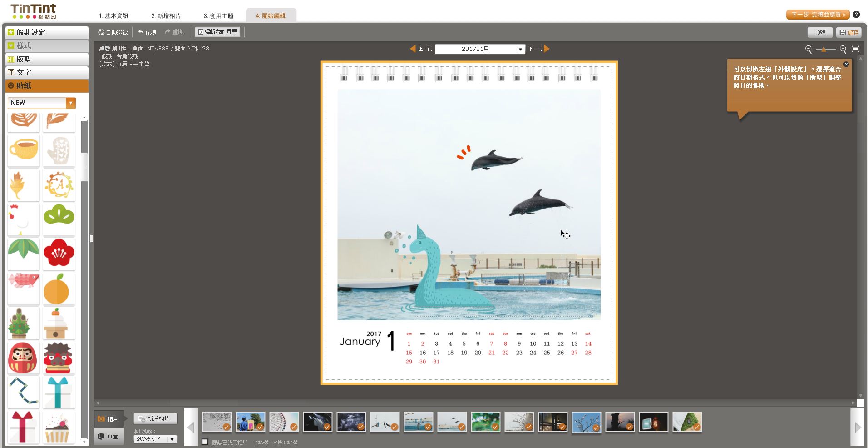The height and width of the screenshot is (448, 868).
Task: Expand the 樣式 panel
Action: (x=47, y=45)
